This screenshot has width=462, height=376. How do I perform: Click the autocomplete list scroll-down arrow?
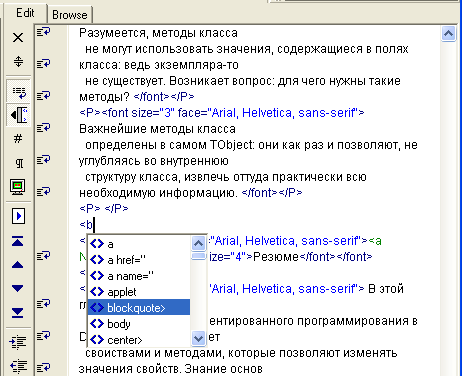[x=198, y=338]
